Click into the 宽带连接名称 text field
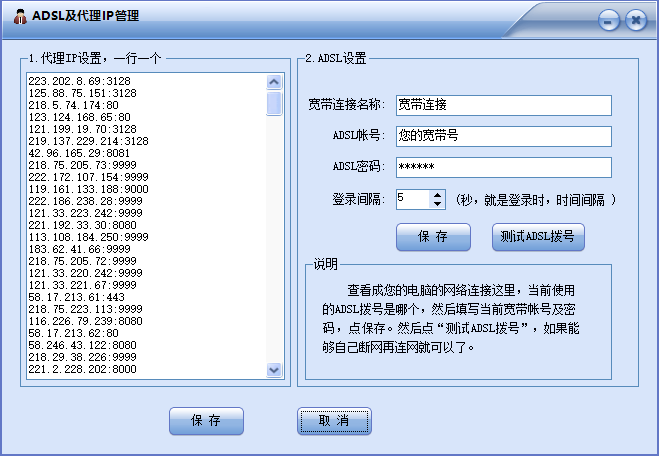This screenshot has height=456, width=659. coord(502,105)
